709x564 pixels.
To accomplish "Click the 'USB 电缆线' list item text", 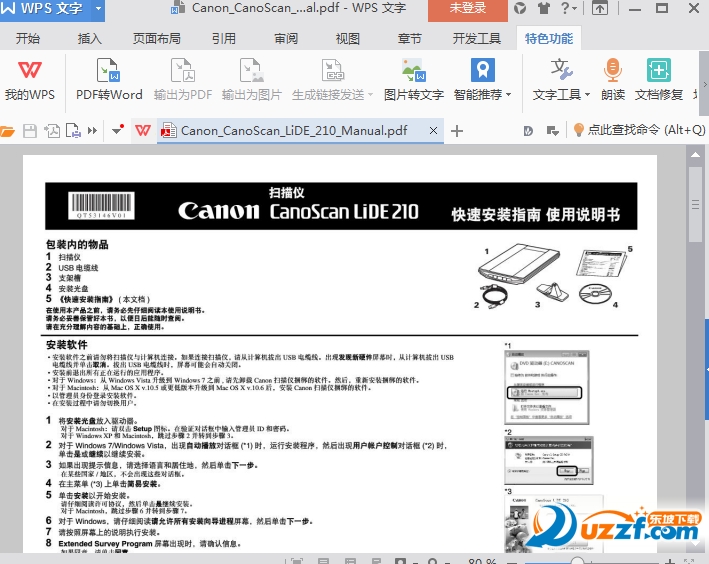I will tap(78, 268).
